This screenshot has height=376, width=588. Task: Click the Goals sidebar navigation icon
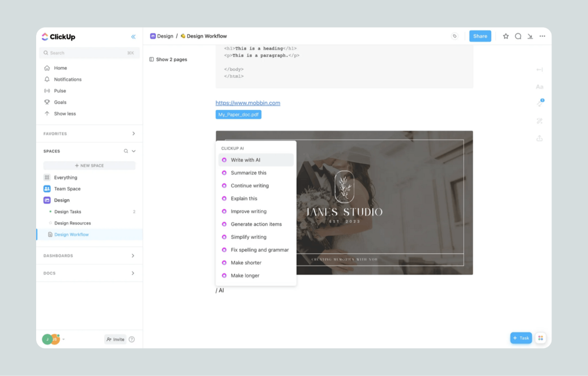(47, 102)
